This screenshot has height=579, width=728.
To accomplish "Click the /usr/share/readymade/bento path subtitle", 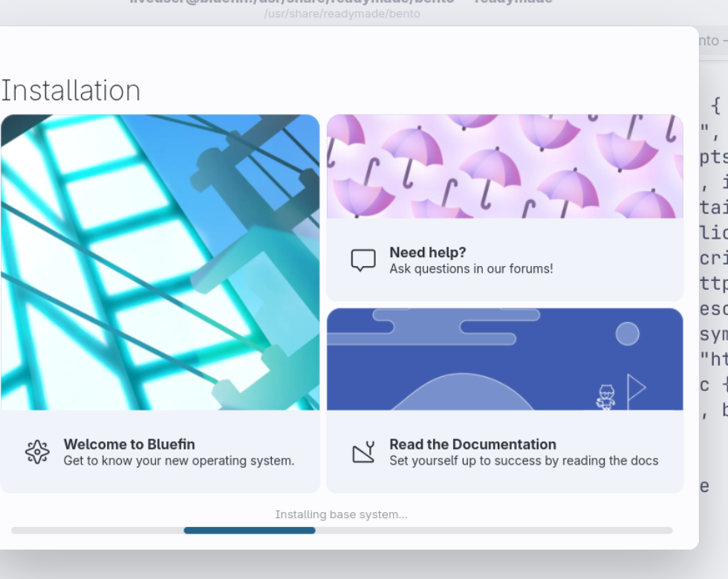I will [342, 14].
